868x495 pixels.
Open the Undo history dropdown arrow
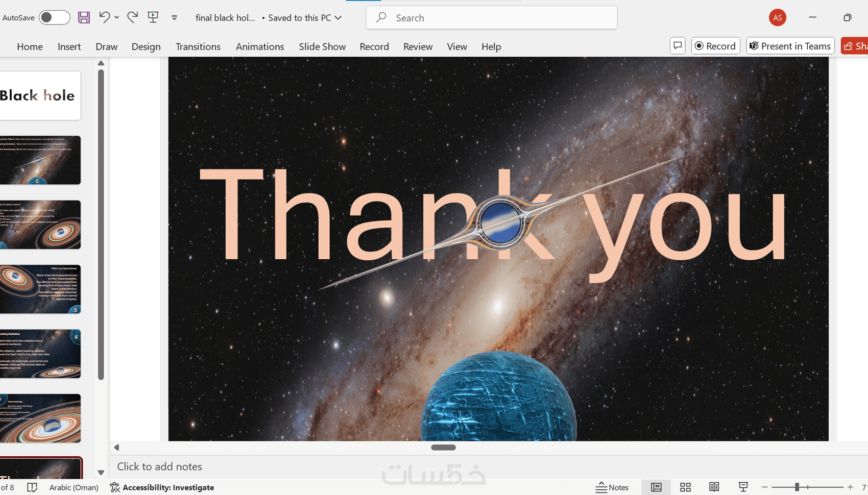(x=117, y=17)
